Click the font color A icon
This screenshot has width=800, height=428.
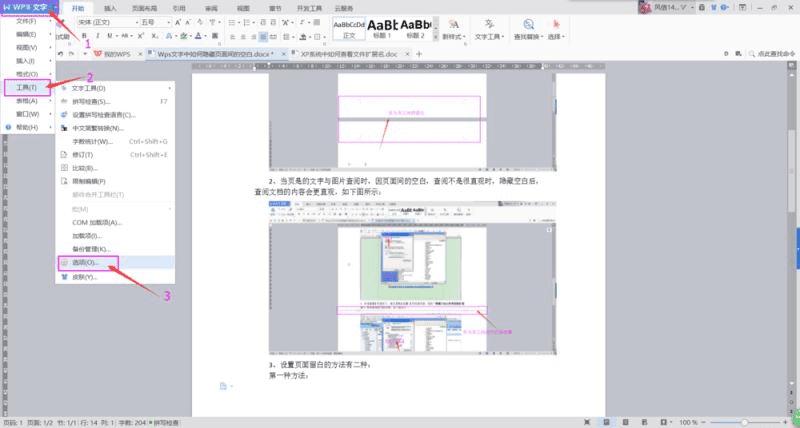[197, 36]
